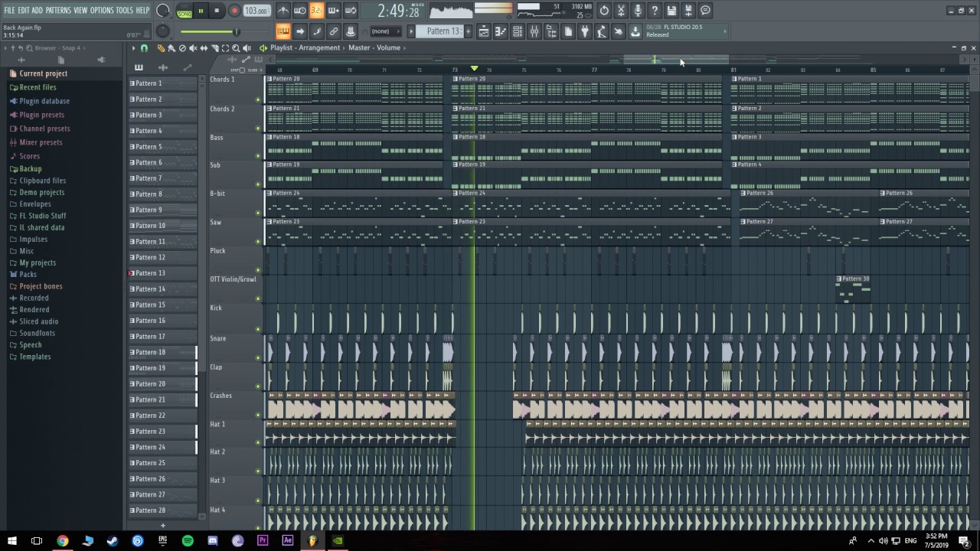
Task: Expand the Project bones browser folder
Action: pyautogui.click(x=41, y=286)
